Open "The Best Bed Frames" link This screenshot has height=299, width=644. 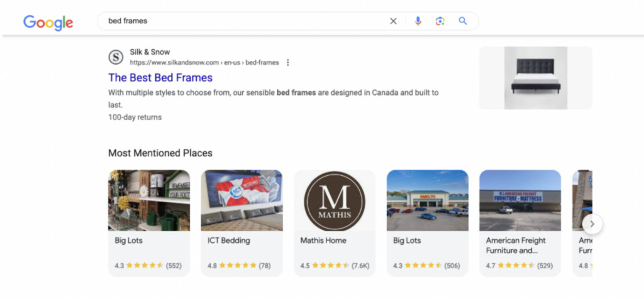tap(160, 78)
